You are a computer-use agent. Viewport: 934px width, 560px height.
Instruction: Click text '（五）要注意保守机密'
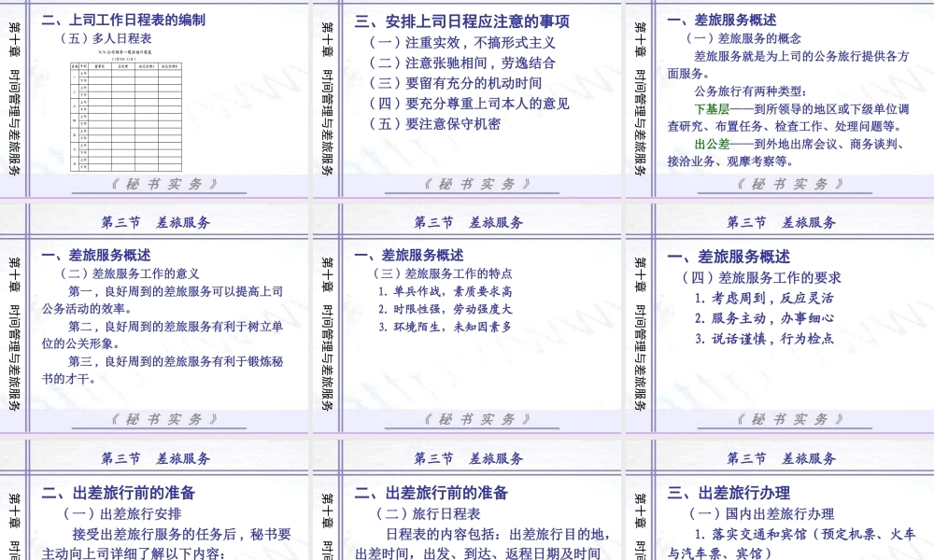(435, 124)
